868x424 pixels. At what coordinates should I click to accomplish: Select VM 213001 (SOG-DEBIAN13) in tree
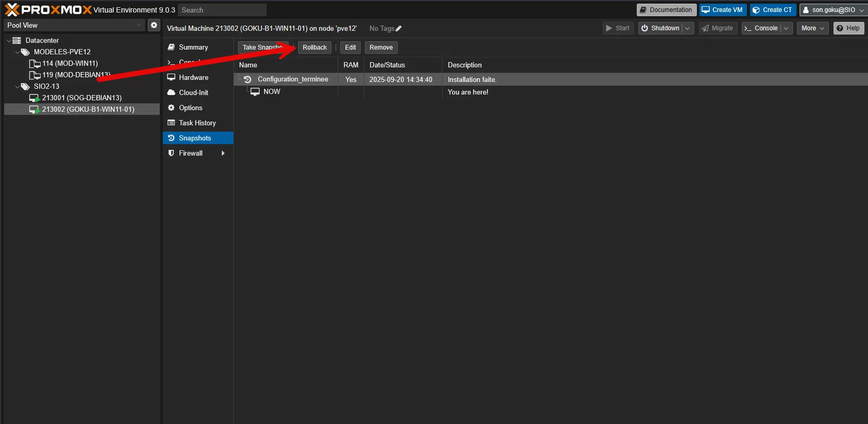pos(81,98)
